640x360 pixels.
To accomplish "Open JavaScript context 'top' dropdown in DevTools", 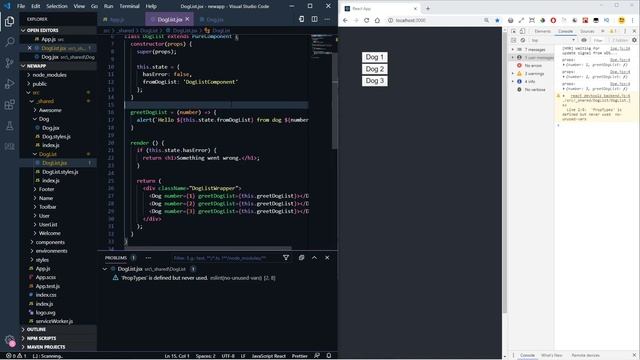I will [x=553, y=40].
